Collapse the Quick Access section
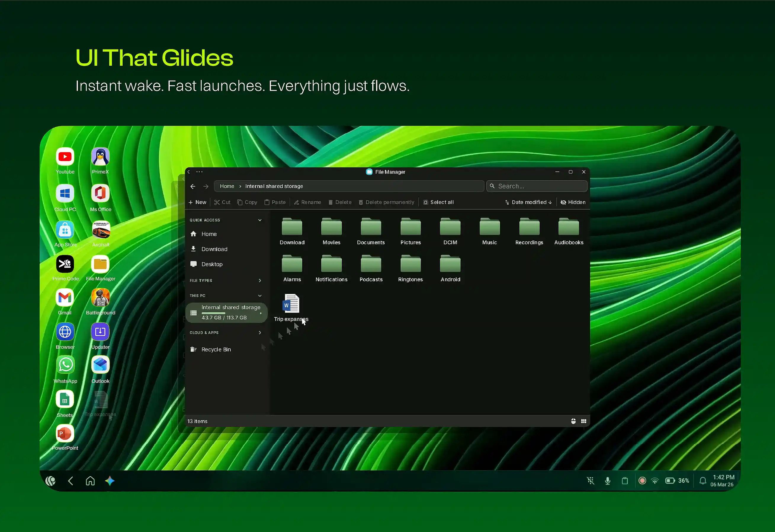Image resolution: width=775 pixels, height=532 pixels. coord(260,220)
